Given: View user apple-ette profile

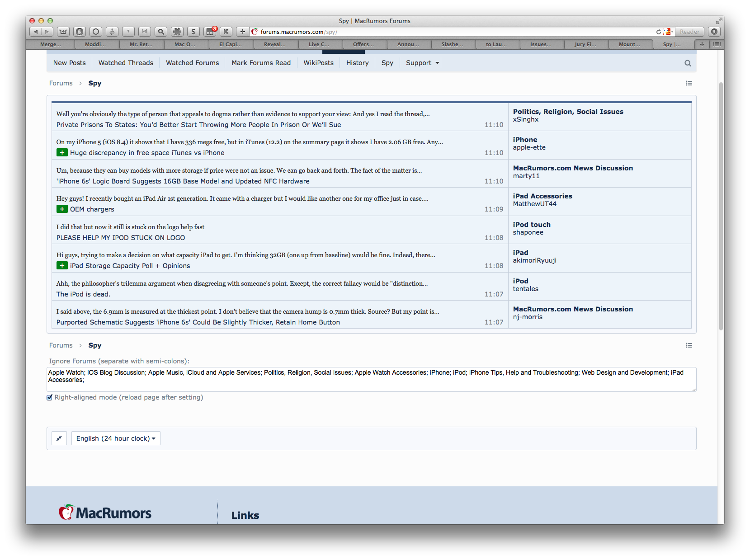Looking at the screenshot, I should (529, 148).
